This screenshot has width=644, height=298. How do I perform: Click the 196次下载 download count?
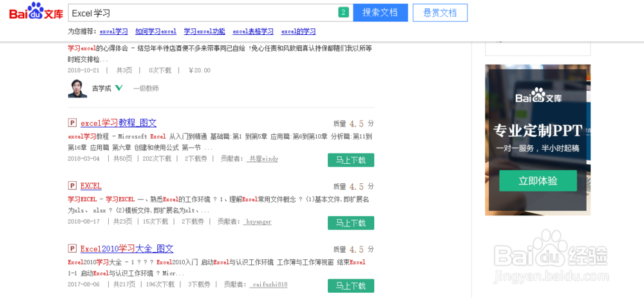coord(160,284)
